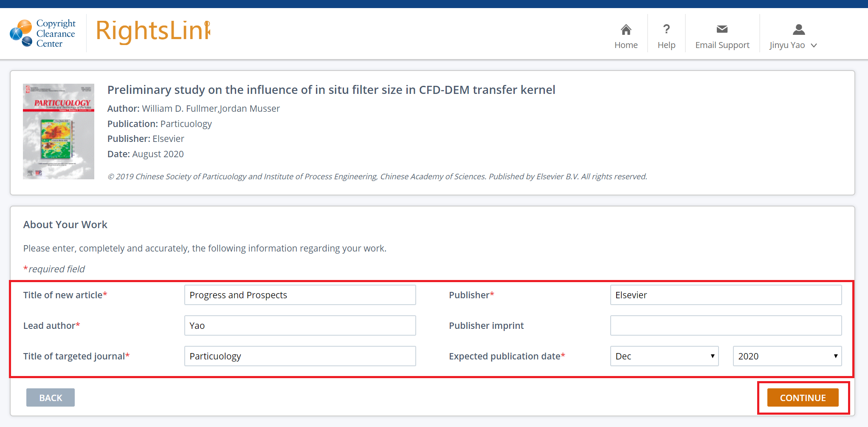Open the Dec month dropdown
This screenshot has width=868, height=427.
point(664,356)
